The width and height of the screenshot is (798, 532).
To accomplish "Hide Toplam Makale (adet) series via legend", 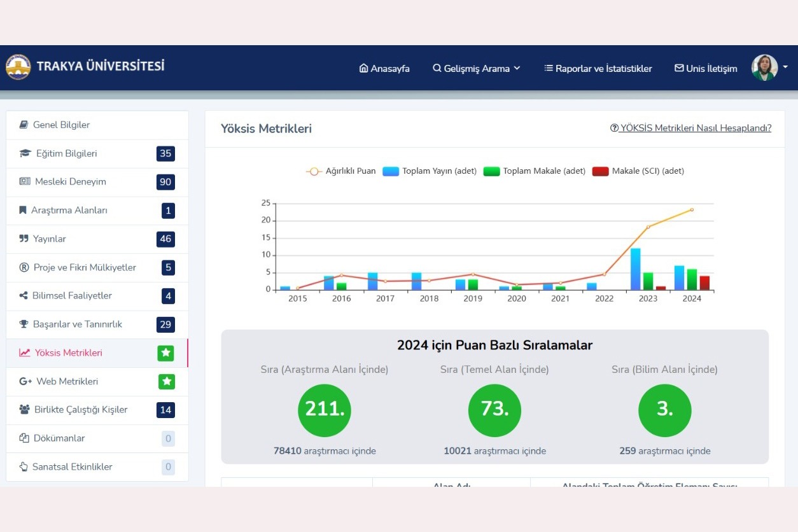I will [534, 171].
